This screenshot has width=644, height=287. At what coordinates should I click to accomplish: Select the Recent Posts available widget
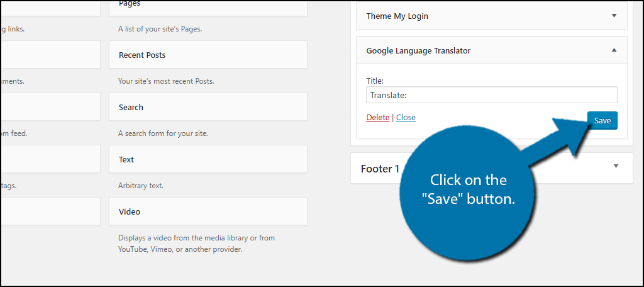tap(208, 55)
